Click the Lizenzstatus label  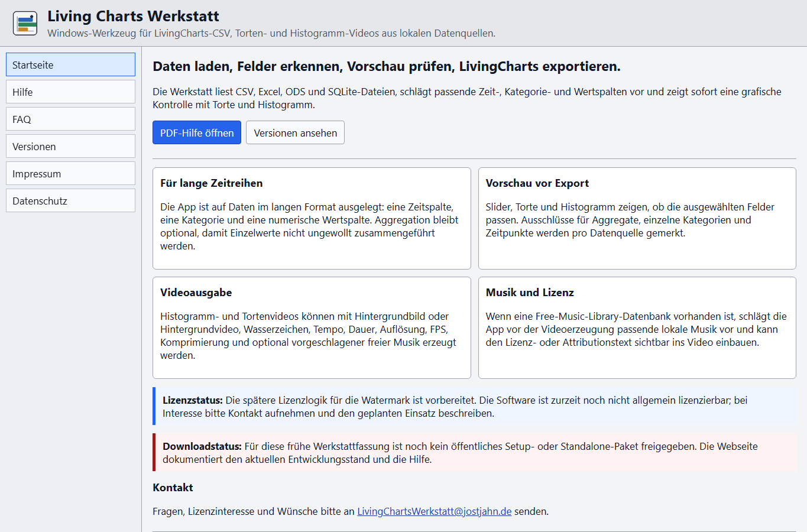point(193,400)
